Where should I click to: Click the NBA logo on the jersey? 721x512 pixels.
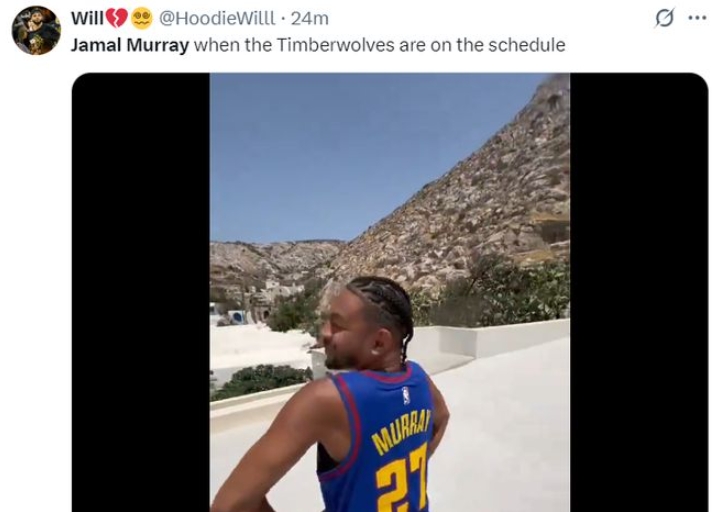tap(406, 396)
